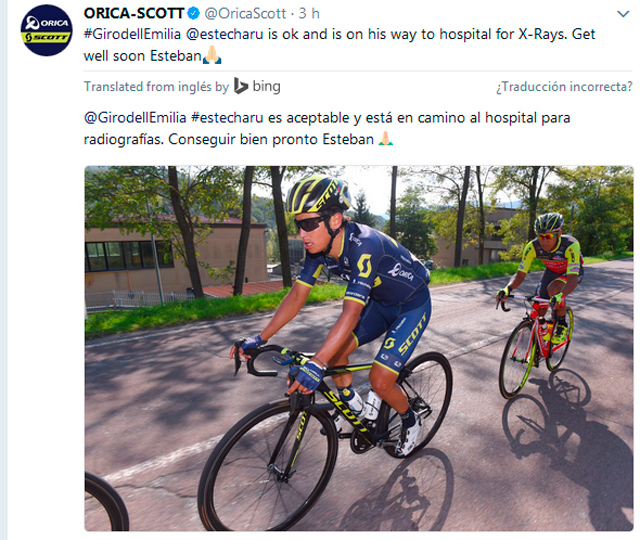Open the 3 h timestamp link
Viewport: 640px width, 540px height.
[309, 13]
